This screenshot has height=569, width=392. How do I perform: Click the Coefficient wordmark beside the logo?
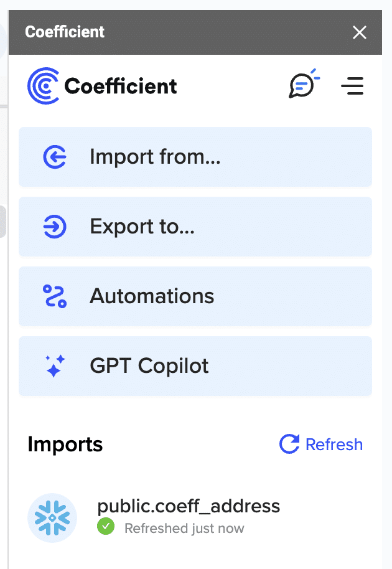pyautogui.click(x=121, y=86)
